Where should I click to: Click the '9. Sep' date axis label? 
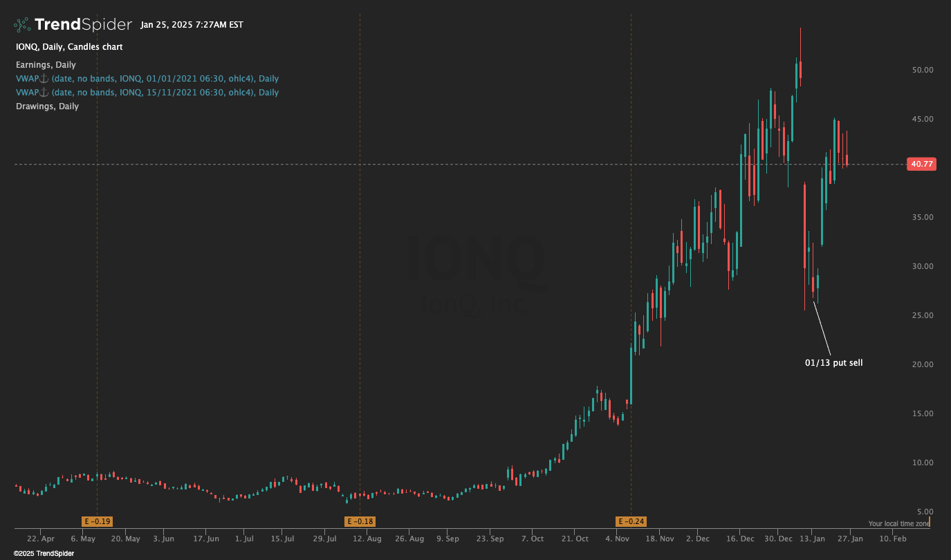(x=447, y=539)
